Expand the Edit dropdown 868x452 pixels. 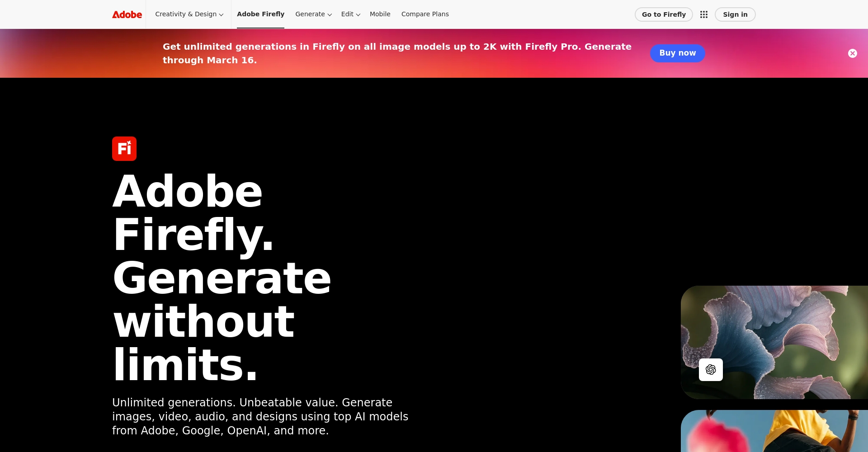click(x=350, y=14)
